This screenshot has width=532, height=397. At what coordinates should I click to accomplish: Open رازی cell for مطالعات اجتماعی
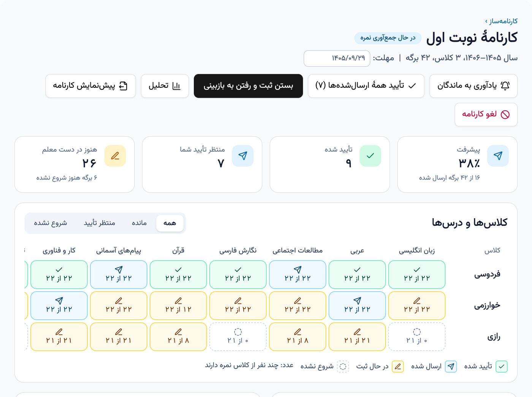coord(298,337)
